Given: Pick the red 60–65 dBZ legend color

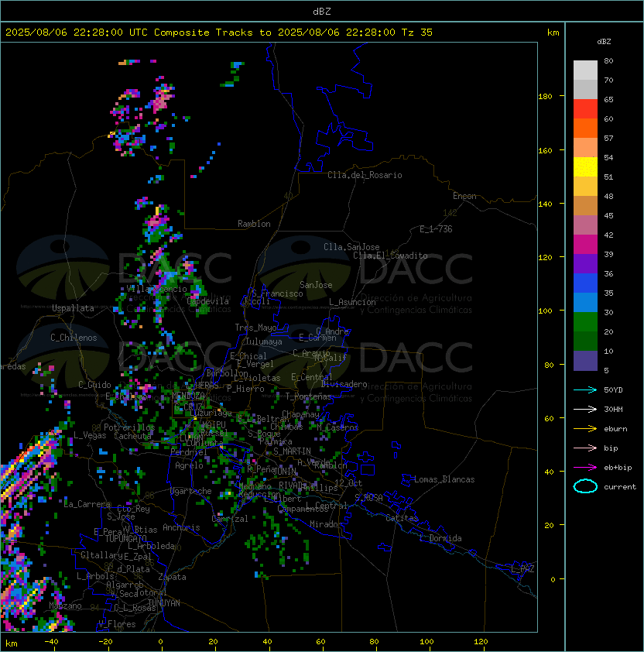Looking at the screenshot, I should (585, 109).
